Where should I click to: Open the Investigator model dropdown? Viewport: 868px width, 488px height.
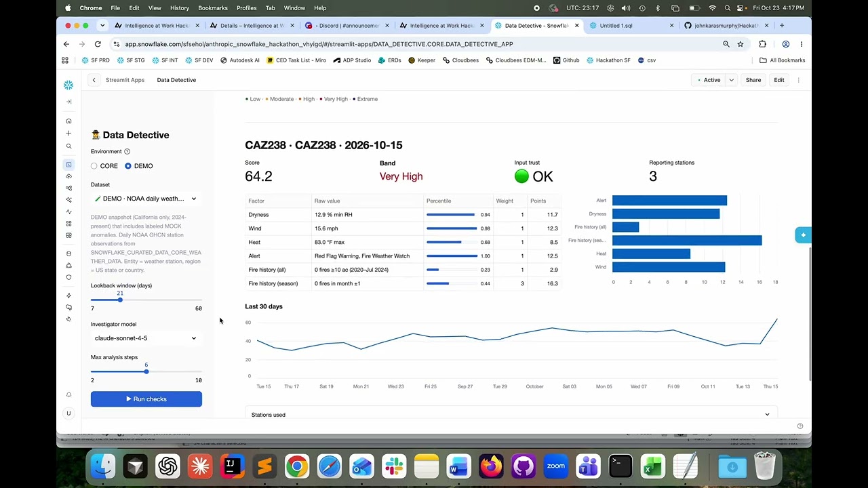coord(146,338)
